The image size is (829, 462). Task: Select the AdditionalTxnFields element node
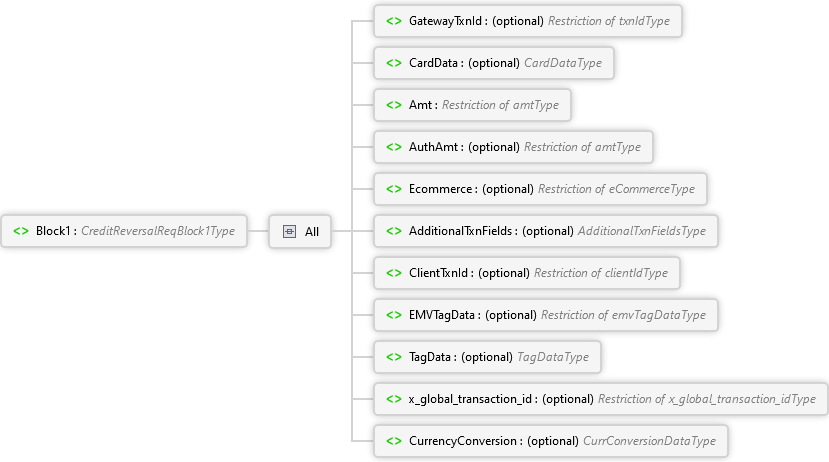click(x=462, y=231)
